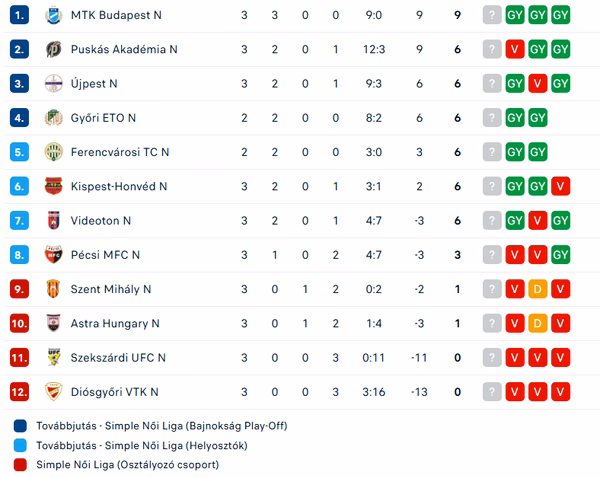The width and height of the screenshot is (600, 478).
Task: Click the Pécsi MFC N shield logo
Action: [54, 255]
